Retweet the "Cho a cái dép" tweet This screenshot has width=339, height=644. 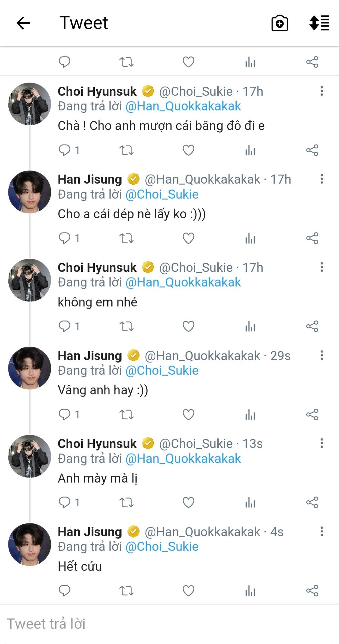(x=127, y=238)
